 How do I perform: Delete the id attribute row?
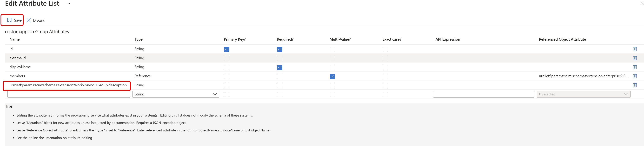point(635,49)
